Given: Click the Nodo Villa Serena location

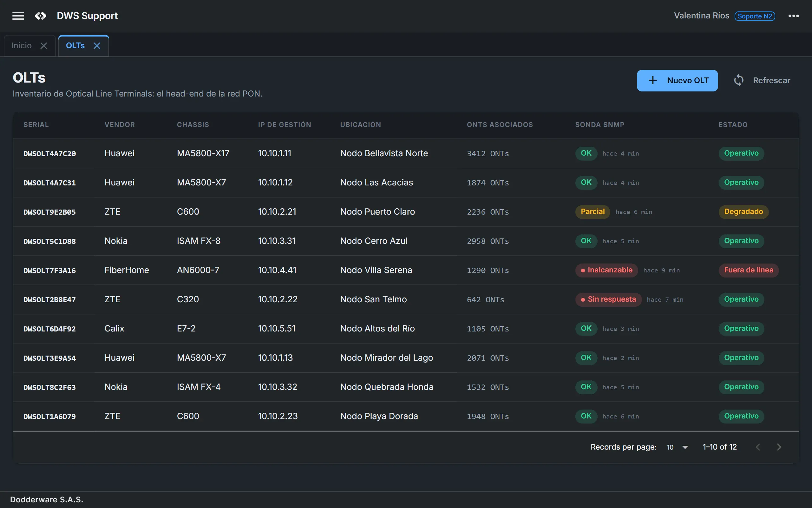Looking at the screenshot, I should 376,270.
